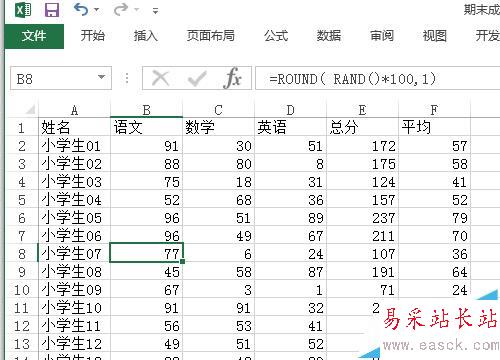Open the 视图 ribbon tab
Image resolution: width=500 pixels, height=360 pixels.
click(434, 36)
